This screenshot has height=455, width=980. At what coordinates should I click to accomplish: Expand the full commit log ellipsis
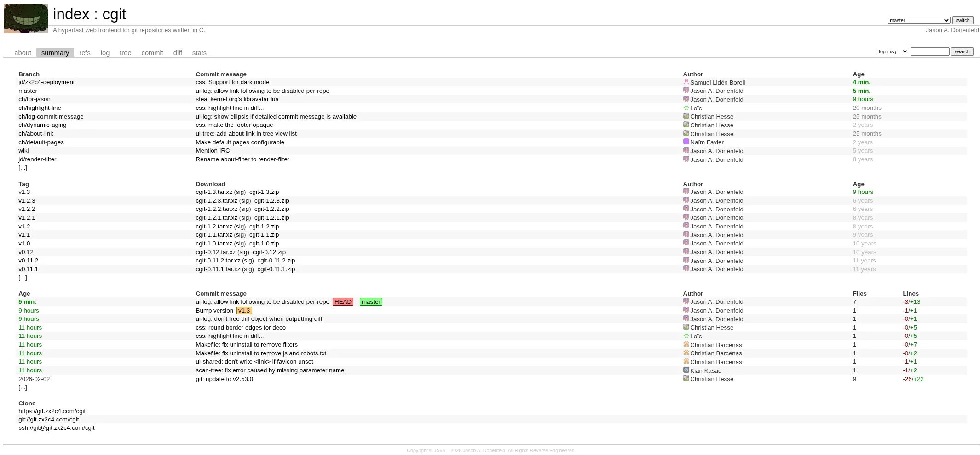23,387
